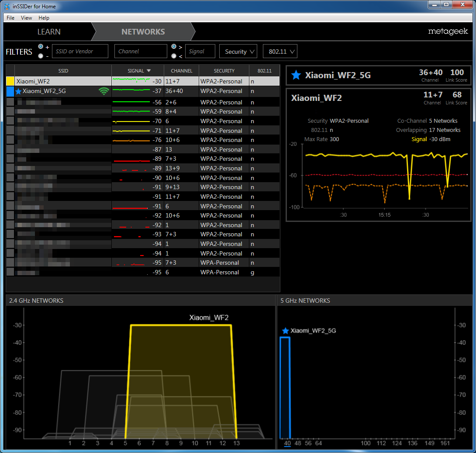The width and height of the screenshot is (476, 453).
Task: Click the Xiaomi_WF2 details panel title
Action: point(316,98)
